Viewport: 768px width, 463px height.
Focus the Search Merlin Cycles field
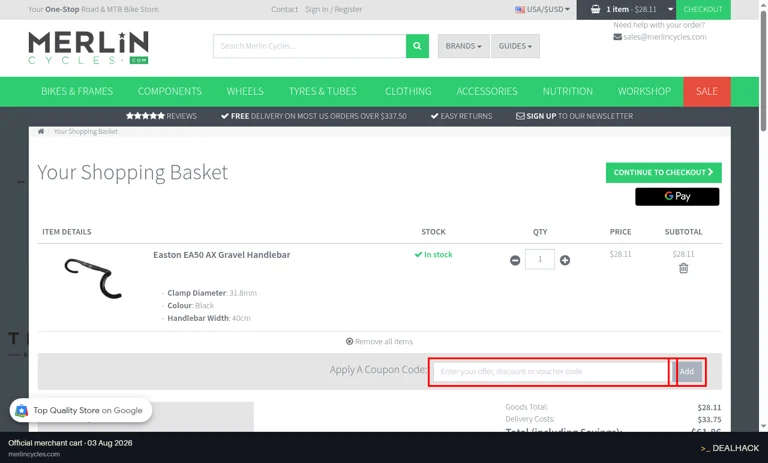pyautogui.click(x=310, y=46)
